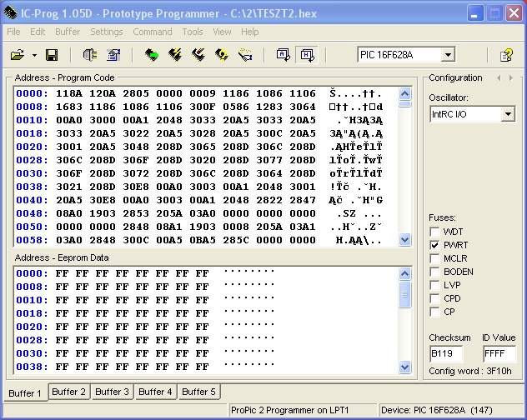Screen dimensions: 527x420
Task: Open the Edit menu
Action: point(38,32)
